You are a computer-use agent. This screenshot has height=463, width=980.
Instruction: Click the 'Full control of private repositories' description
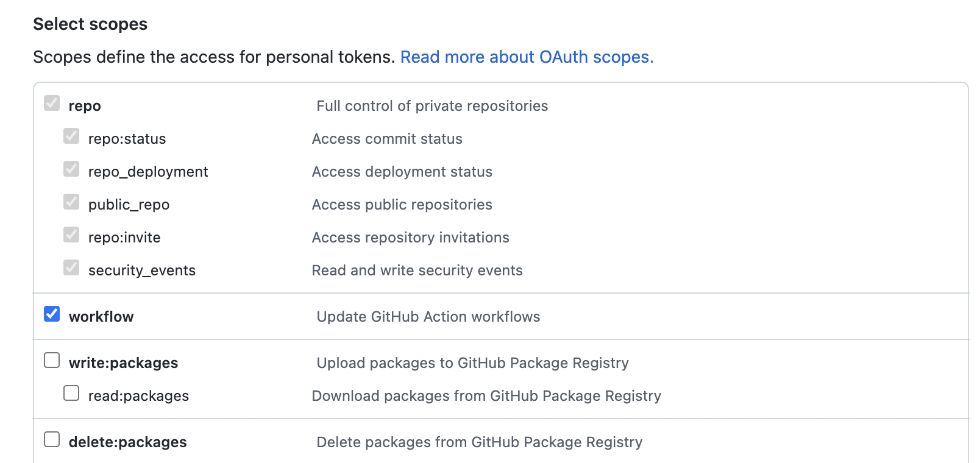432,105
